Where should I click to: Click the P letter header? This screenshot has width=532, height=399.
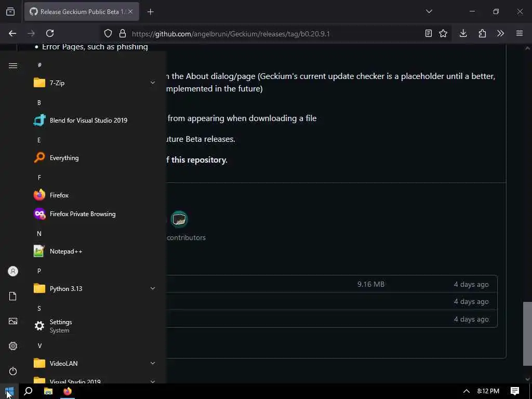pyautogui.click(x=39, y=271)
